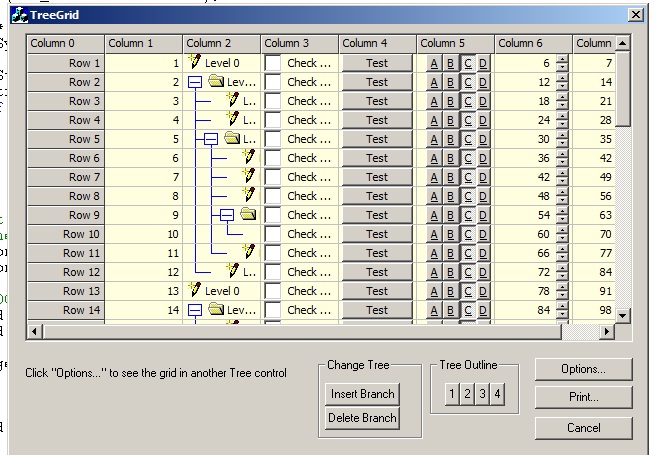Collapse the tree branch in Row 5

pyautogui.click(x=212, y=139)
